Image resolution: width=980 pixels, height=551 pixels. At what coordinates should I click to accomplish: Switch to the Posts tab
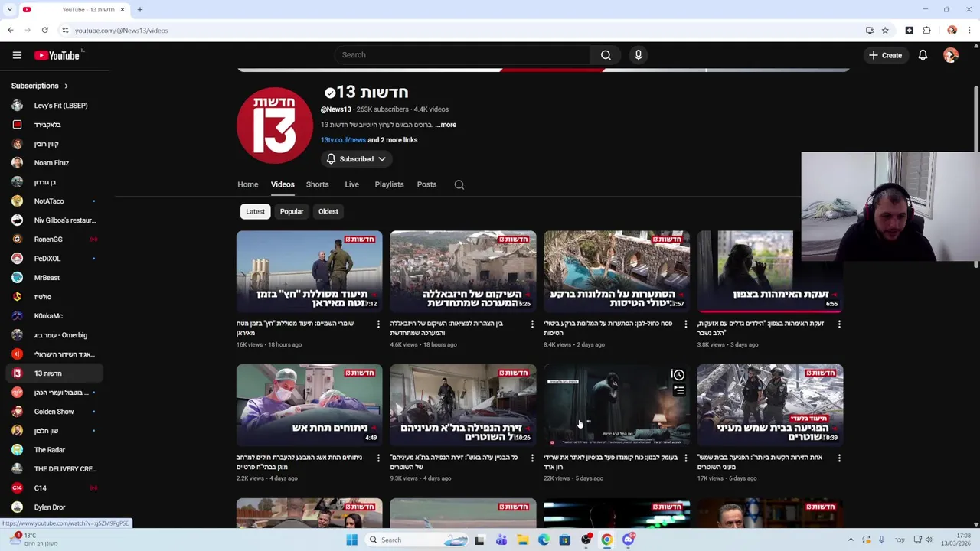pos(426,184)
